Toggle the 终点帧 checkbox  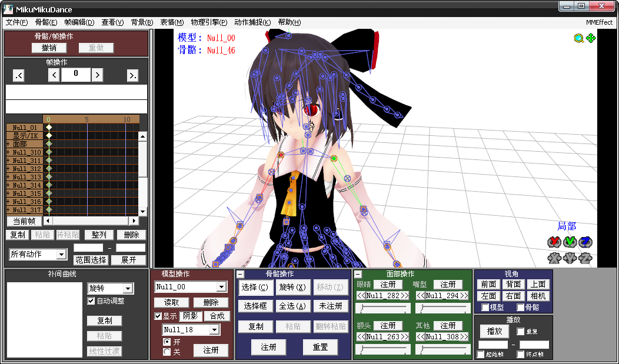520,354
